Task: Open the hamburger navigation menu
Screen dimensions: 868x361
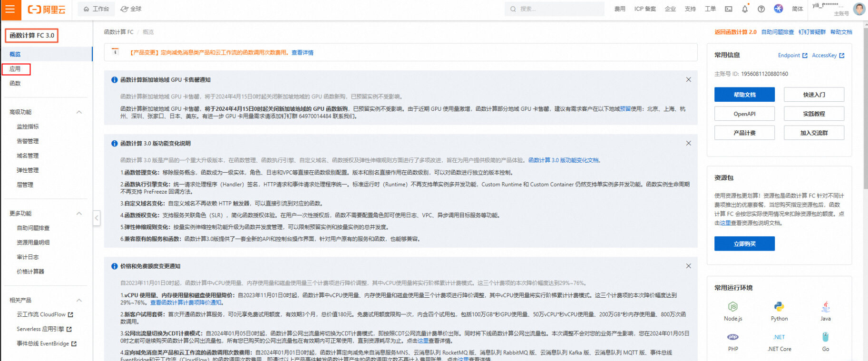Action: pyautogui.click(x=10, y=10)
